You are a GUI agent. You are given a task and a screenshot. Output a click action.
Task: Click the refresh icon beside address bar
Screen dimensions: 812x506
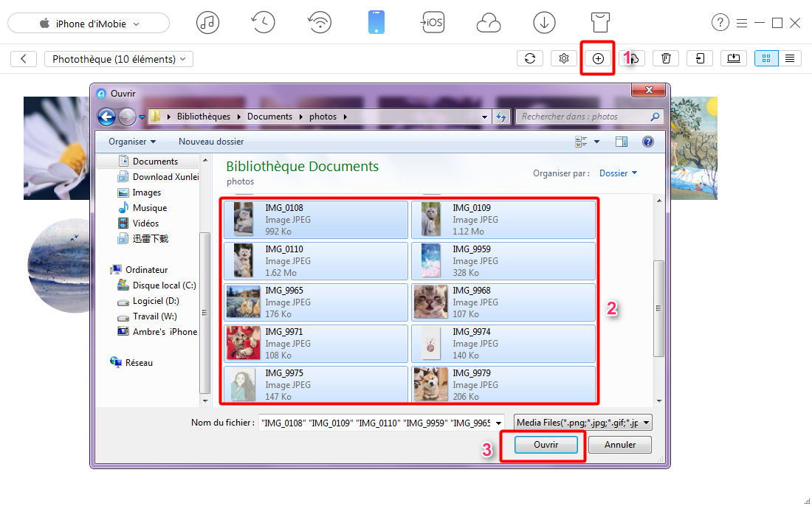(500, 117)
